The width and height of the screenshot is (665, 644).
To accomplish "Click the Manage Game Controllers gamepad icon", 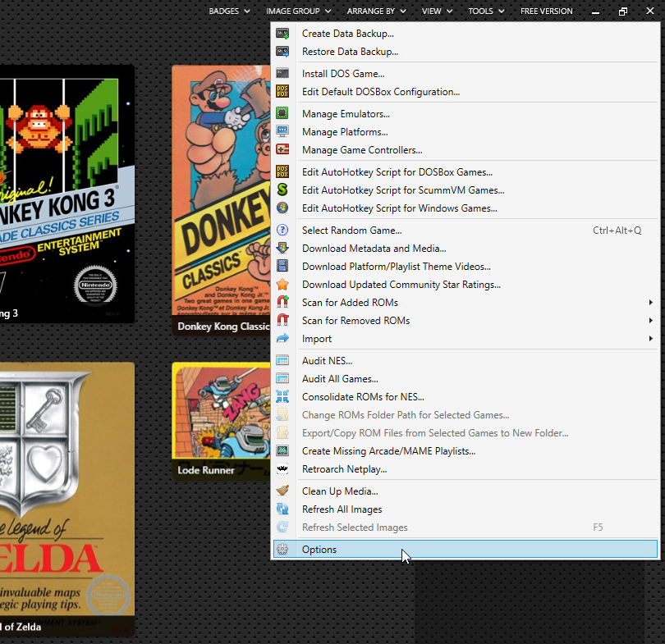I will [x=282, y=149].
